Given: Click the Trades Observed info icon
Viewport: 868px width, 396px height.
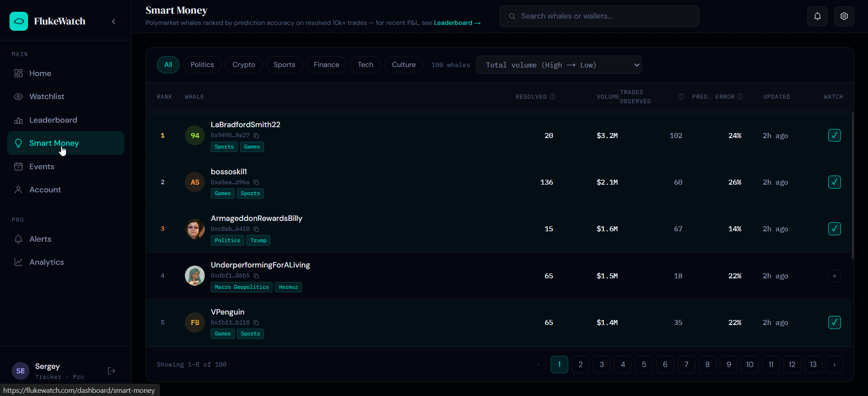Looking at the screenshot, I should click(681, 97).
